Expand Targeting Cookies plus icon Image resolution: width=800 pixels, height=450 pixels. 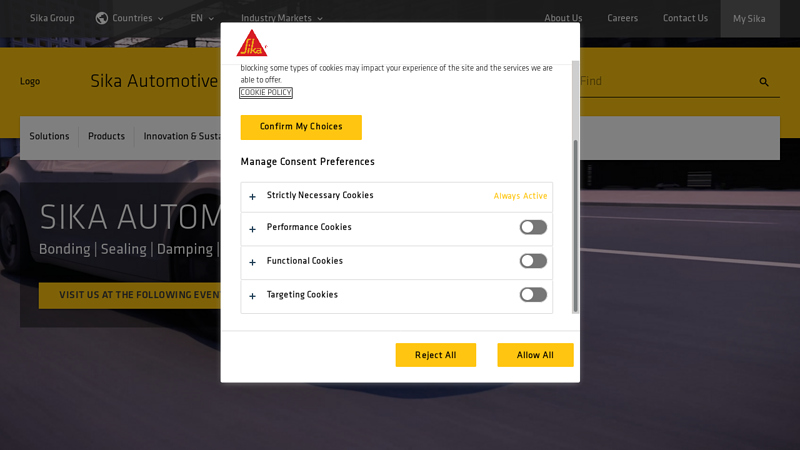(253, 296)
